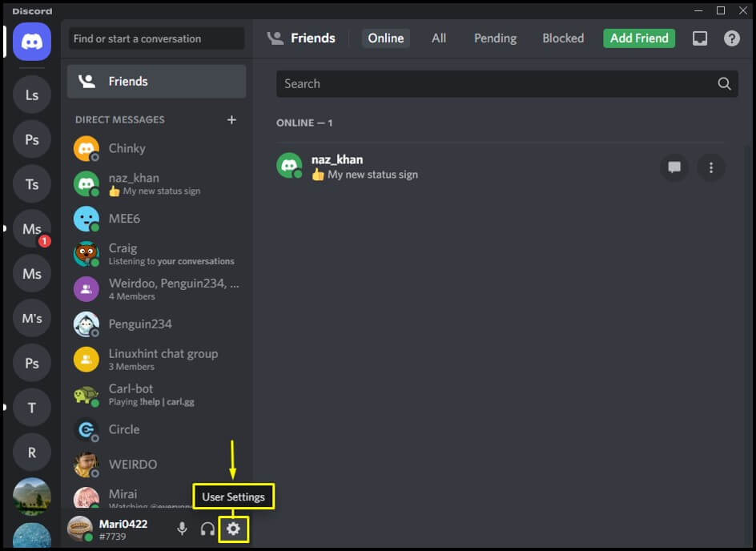Switch to the Blocked tab
Image resolution: width=756 pixels, height=551 pixels.
[x=563, y=38]
